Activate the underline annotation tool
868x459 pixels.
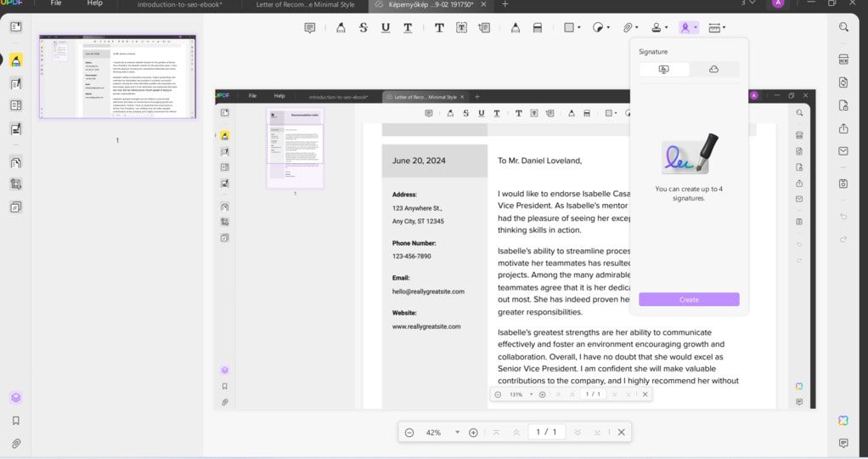pyautogui.click(x=386, y=27)
